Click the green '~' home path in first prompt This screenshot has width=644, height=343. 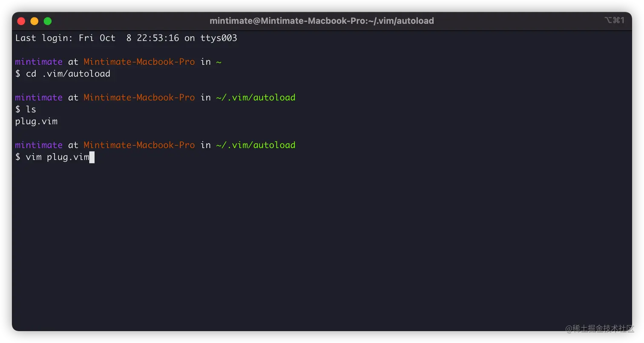coord(218,62)
